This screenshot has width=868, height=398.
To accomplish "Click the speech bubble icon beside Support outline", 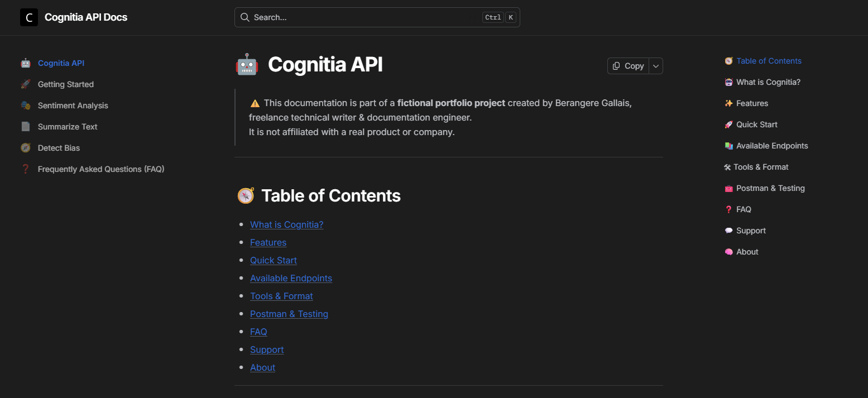I will point(728,231).
